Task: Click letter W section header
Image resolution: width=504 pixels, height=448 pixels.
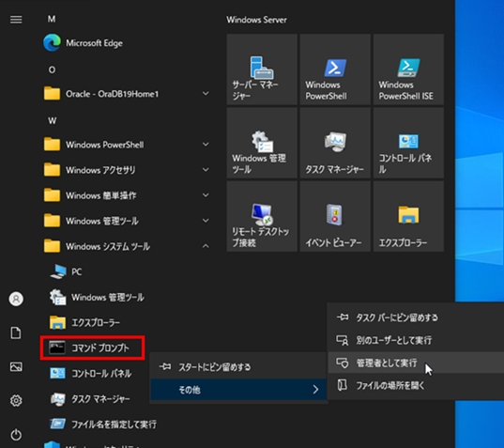Action: pyautogui.click(x=52, y=121)
